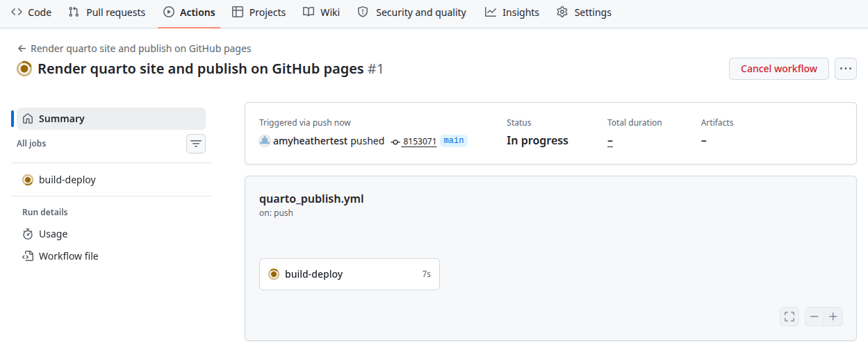Open the Wiki tab
868x352 pixels.
[x=322, y=12]
